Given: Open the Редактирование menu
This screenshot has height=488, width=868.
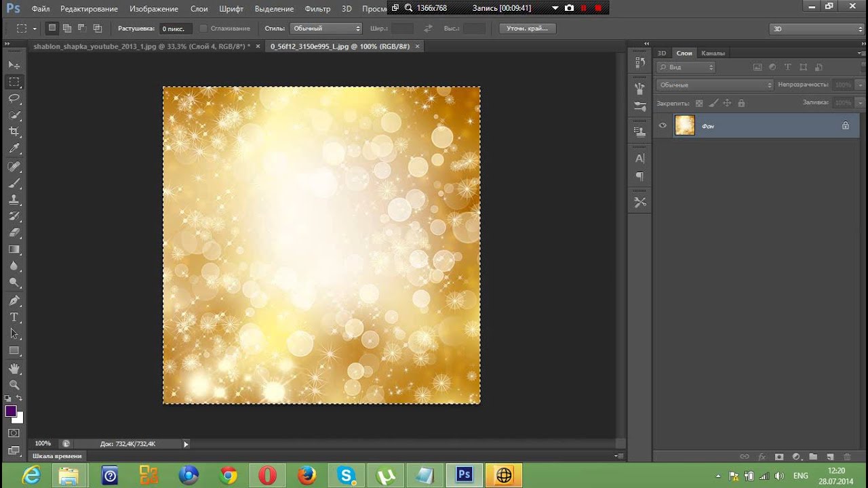Looking at the screenshot, I should pos(89,9).
